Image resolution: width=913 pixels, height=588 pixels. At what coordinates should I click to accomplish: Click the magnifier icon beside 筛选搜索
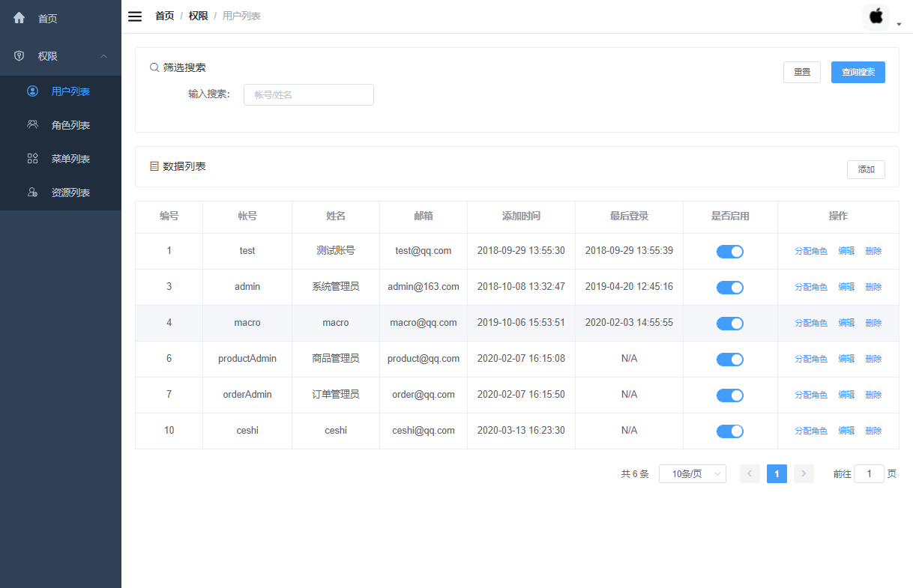click(155, 67)
